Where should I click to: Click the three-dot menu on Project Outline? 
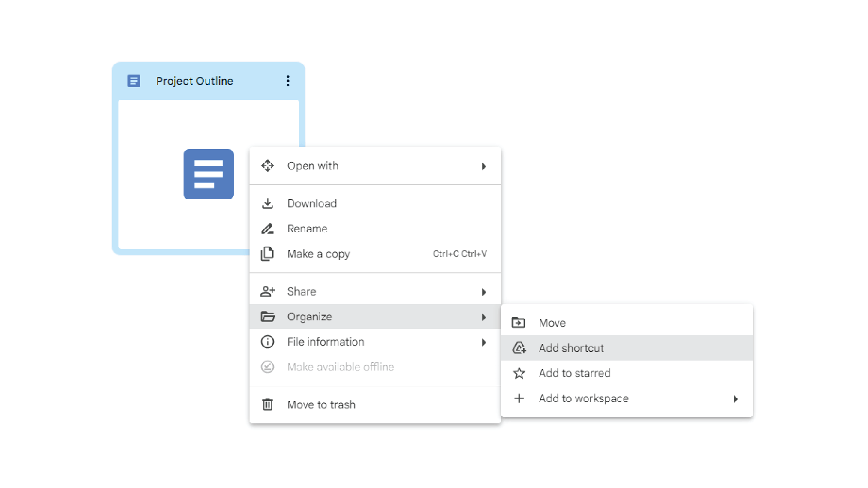coord(288,81)
